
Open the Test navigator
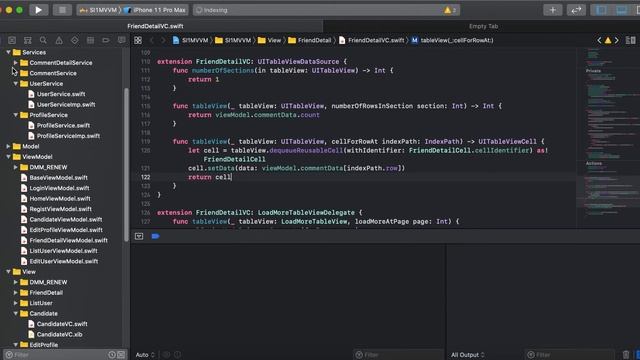coord(75,40)
